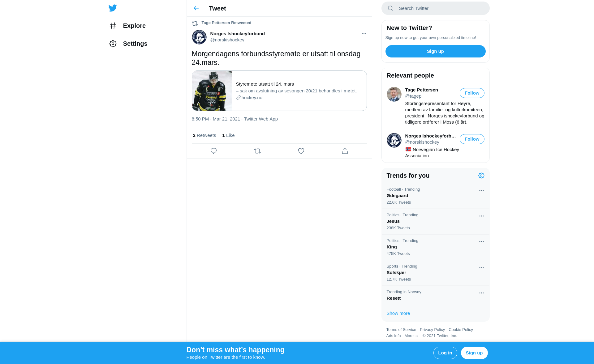The width and height of the screenshot is (594, 364).
Task: Click the reply speech bubble icon
Action: point(213,151)
